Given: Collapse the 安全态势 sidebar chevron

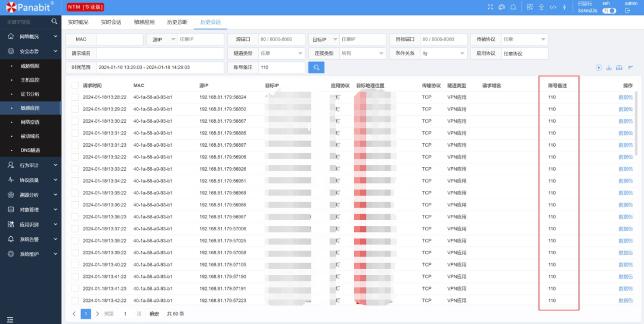Looking at the screenshot, I should [55, 51].
